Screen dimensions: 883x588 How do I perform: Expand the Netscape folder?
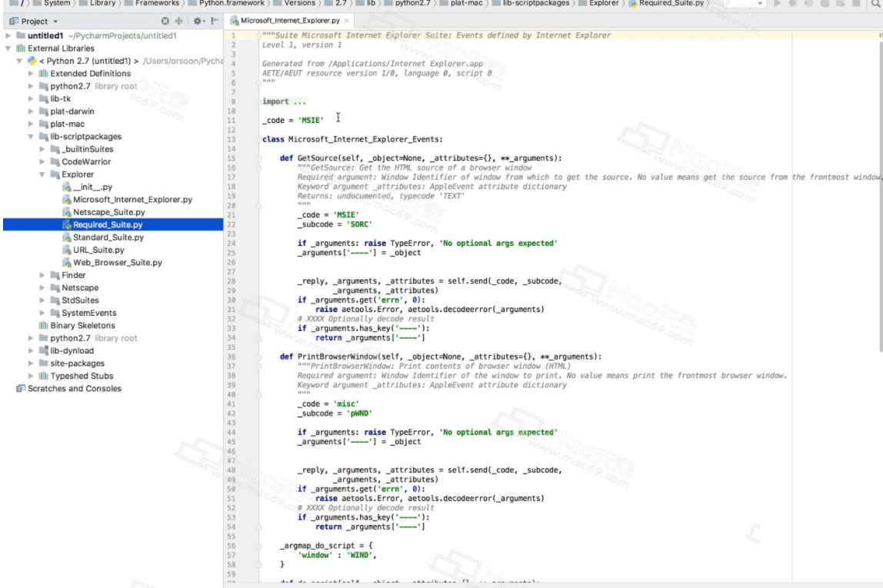tap(42, 287)
